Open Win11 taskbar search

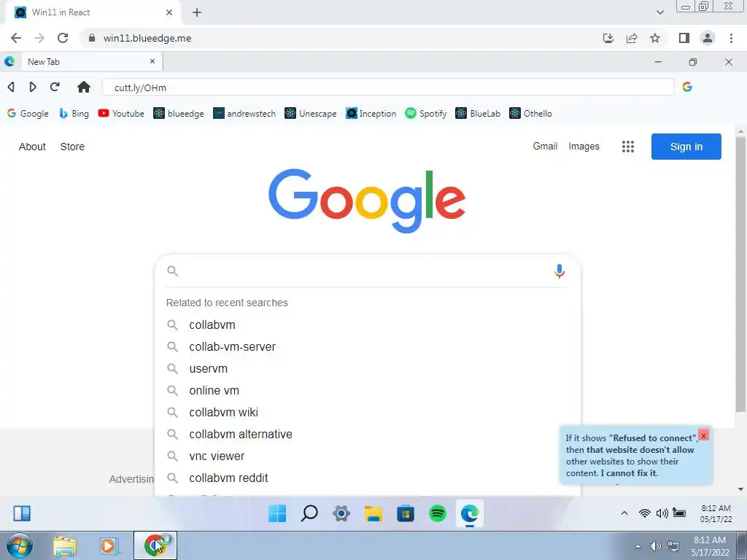(x=309, y=513)
